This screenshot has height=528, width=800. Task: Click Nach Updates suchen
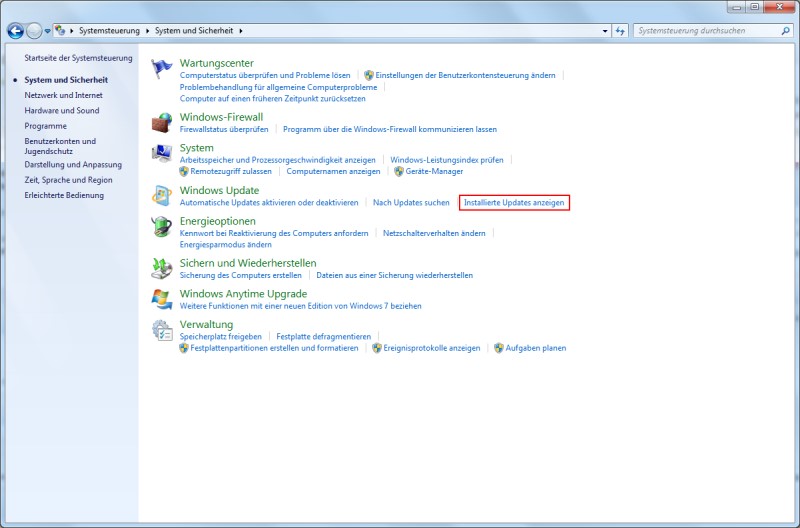[411, 203]
